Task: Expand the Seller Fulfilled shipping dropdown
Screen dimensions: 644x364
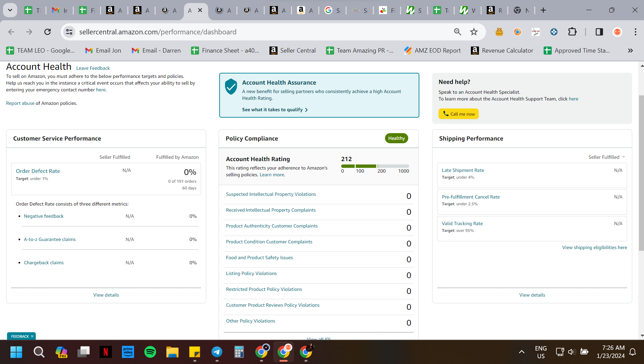Action: point(607,157)
